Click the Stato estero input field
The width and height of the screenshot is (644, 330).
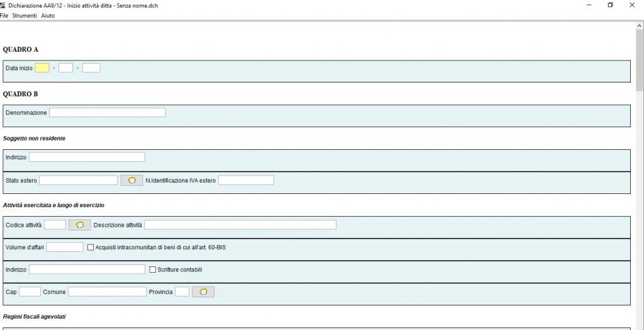[x=78, y=180]
